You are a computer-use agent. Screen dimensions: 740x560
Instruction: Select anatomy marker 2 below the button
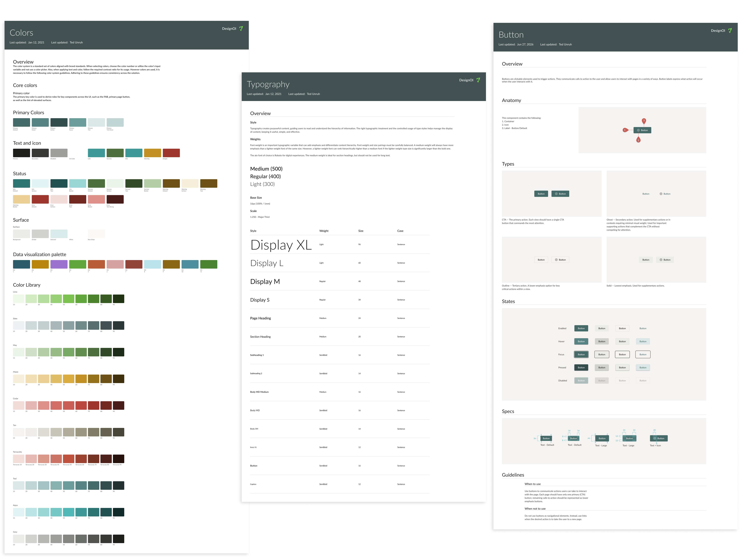pos(638,140)
